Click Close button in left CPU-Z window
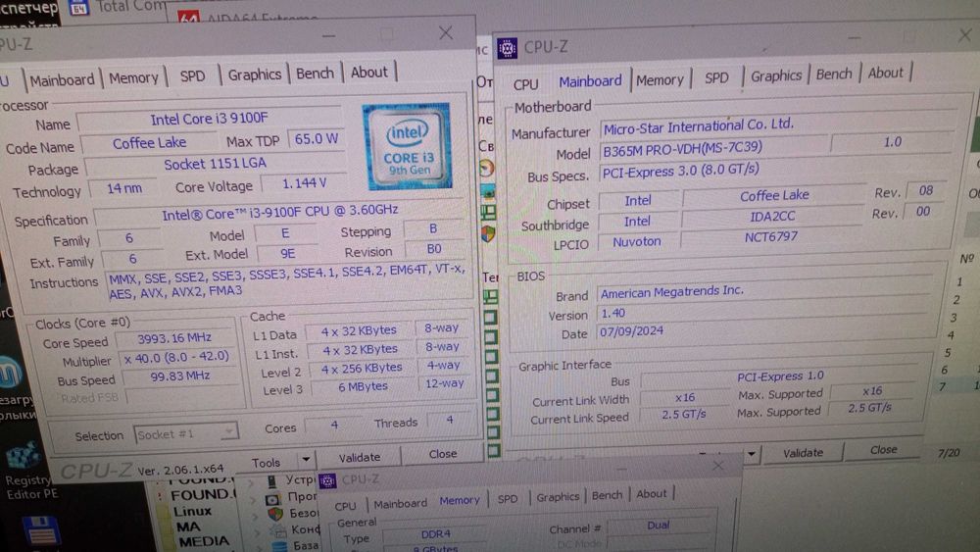 pos(443,453)
